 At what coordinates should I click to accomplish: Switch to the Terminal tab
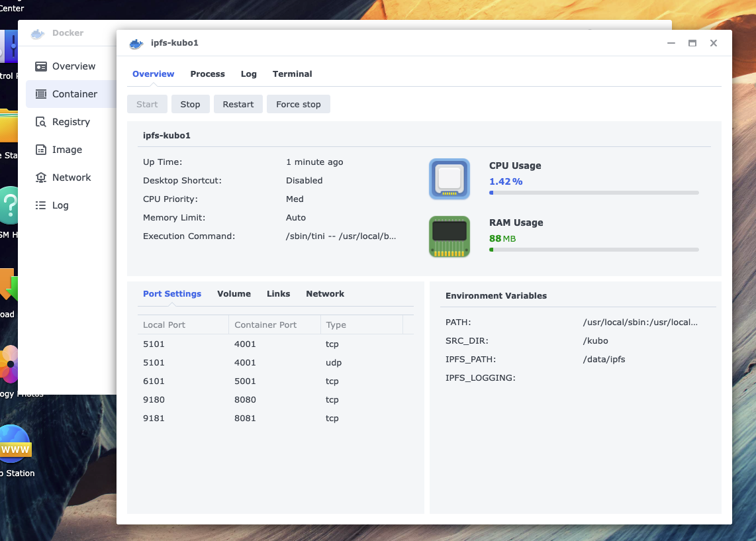click(x=292, y=74)
